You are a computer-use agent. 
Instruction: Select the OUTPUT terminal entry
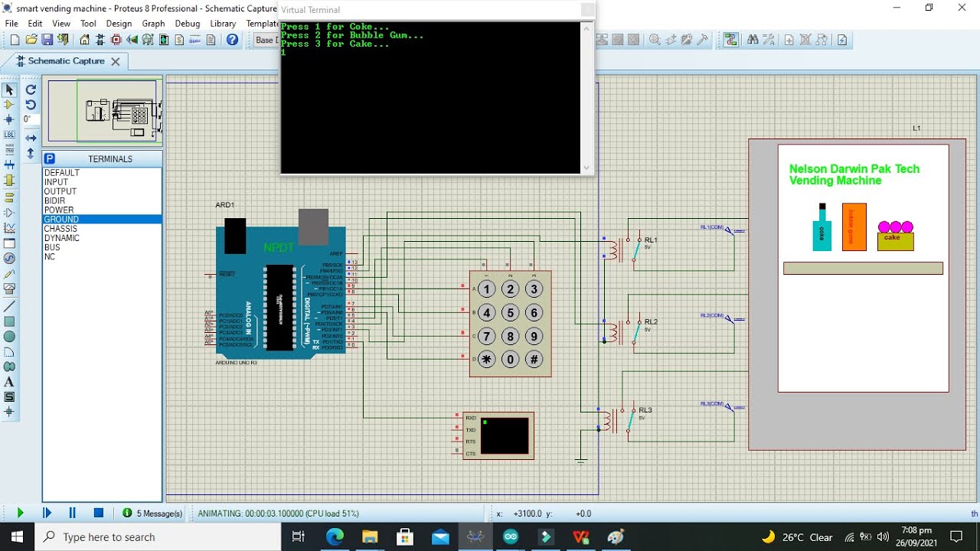pyautogui.click(x=103, y=191)
